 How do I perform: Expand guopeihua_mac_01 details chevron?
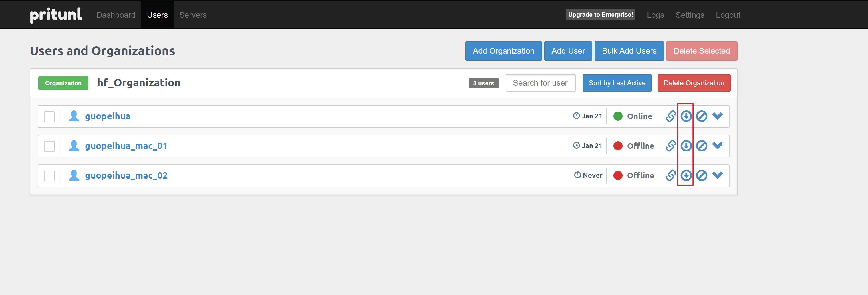pos(717,146)
